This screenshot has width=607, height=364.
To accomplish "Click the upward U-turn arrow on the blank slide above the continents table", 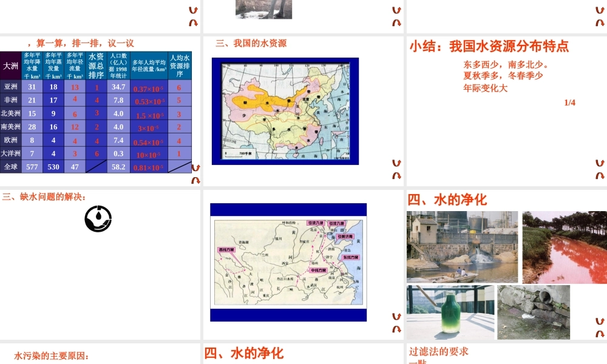I will click(193, 10).
